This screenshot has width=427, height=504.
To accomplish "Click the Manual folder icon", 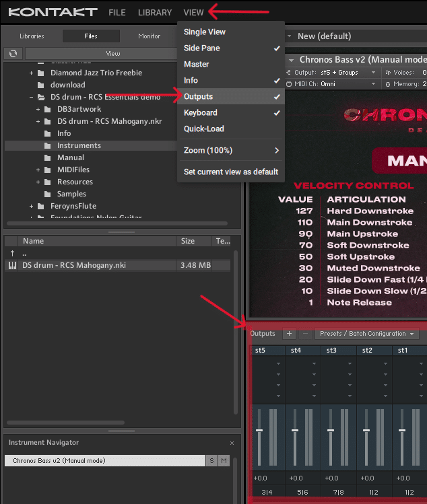I will (48, 158).
